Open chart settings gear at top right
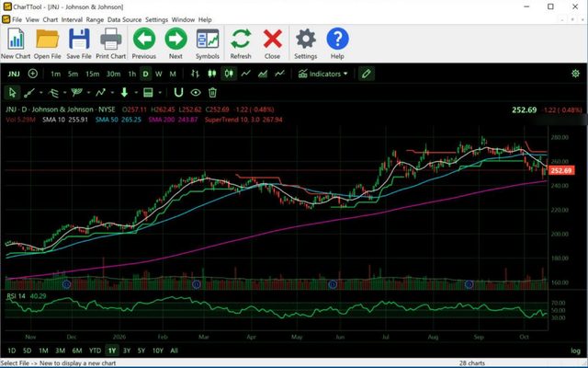The width and height of the screenshot is (588, 368). 575,74
